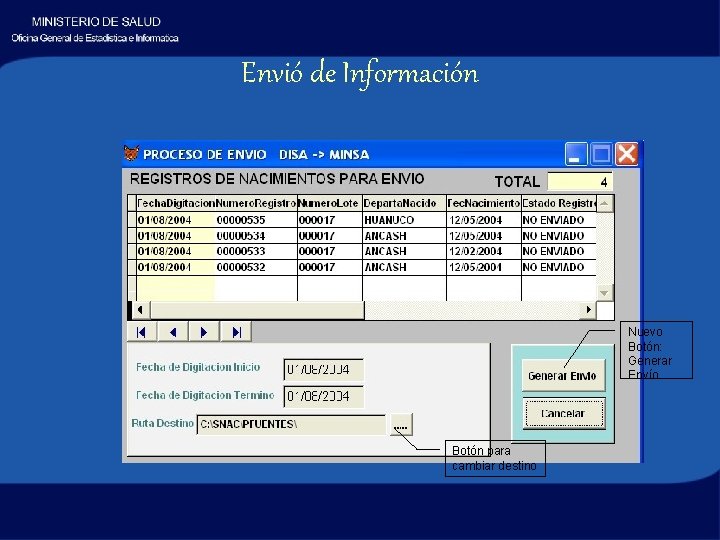Select FecNacimiento column header
This screenshot has width=720, height=540.
pyautogui.click(x=484, y=203)
